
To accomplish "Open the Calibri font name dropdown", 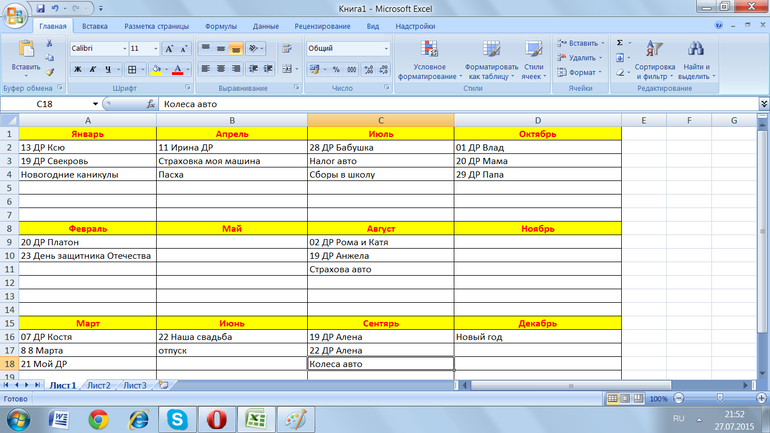I will click(97, 48).
